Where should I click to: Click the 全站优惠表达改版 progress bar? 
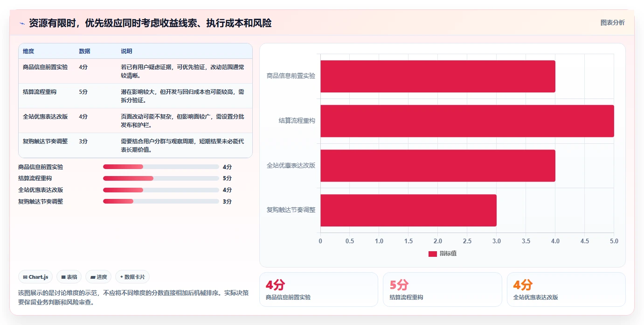pos(161,190)
